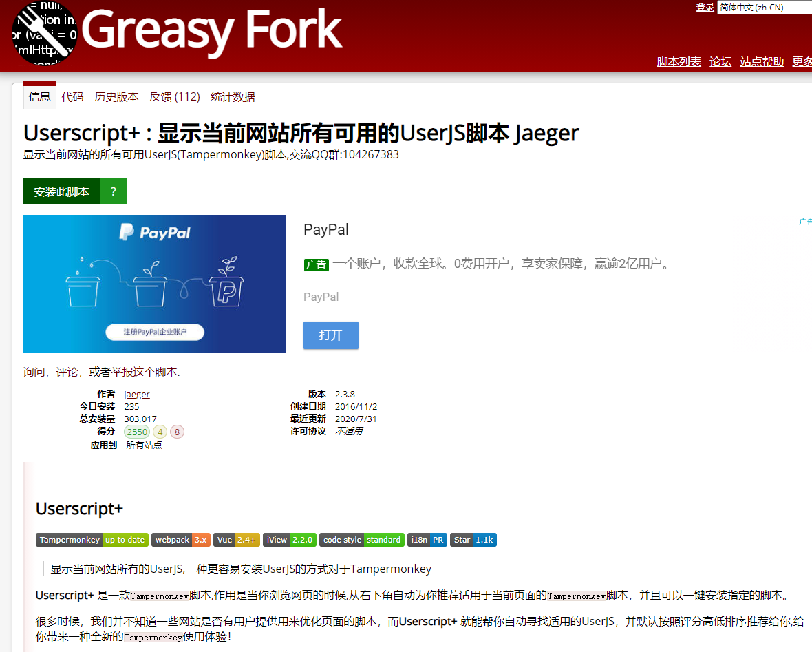812x652 pixels.
Task: Open the 论坛 forum link
Action: pyautogui.click(x=720, y=62)
